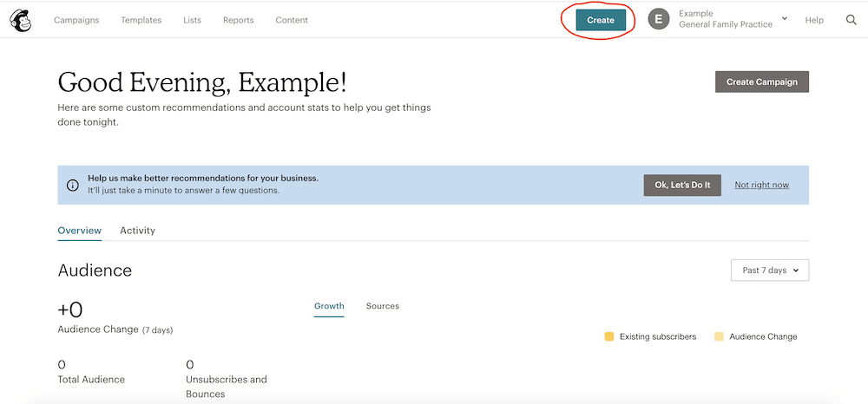Open the Campaigns menu
The height and width of the screenshot is (404, 868).
[76, 20]
